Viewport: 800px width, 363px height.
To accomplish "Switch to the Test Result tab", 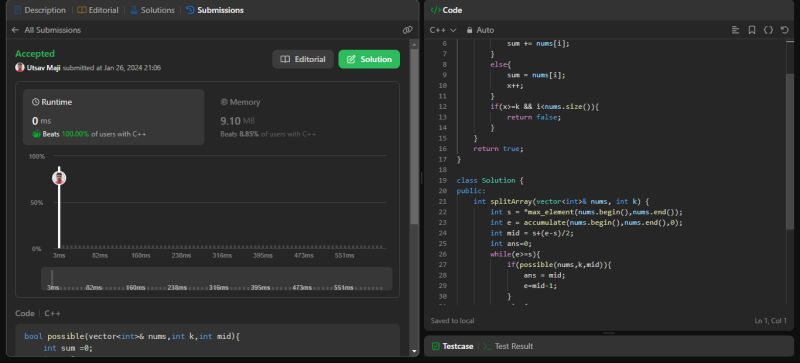I will click(x=508, y=346).
